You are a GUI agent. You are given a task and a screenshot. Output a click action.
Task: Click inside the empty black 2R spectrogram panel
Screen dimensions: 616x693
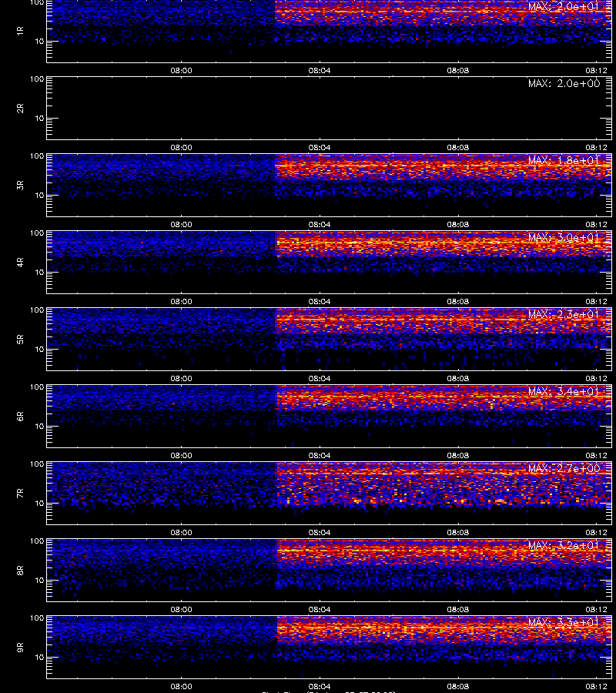tap(330, 109)
